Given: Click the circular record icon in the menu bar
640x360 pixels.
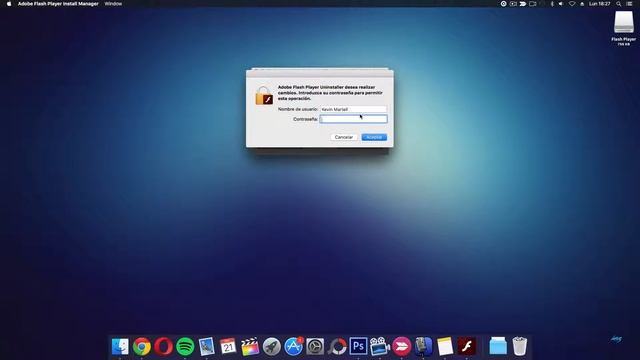Looking at the screenshot, I should pos(503,4).
